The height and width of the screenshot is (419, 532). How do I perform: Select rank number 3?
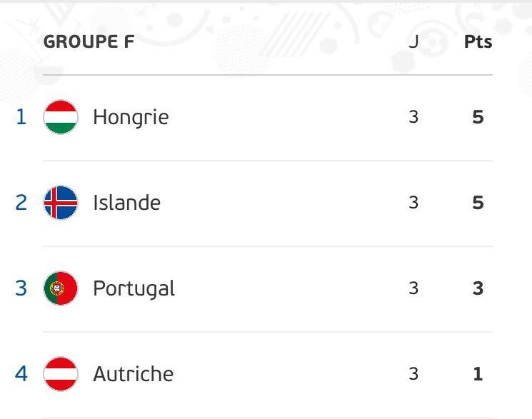(21, 288)
